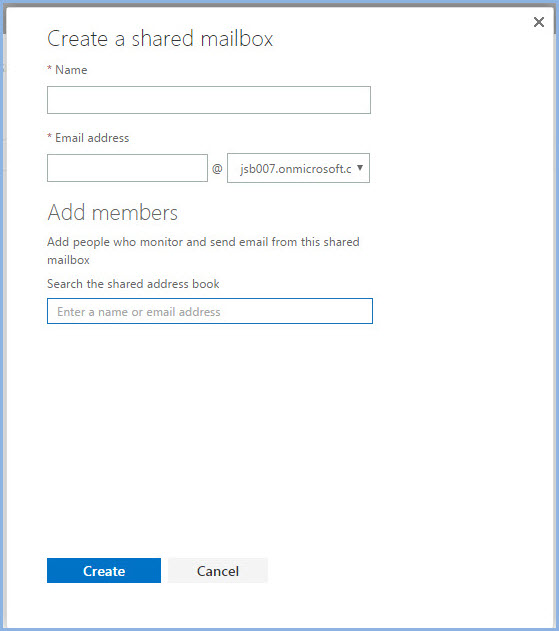Select the member search input with blue border
559x631 pixels.
(x=210, y=311)
